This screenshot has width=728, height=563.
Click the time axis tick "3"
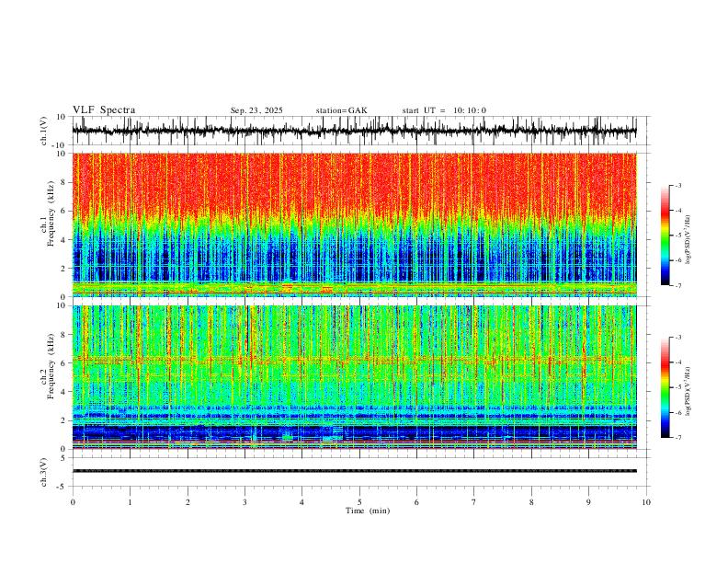click(x=245, y=502)
